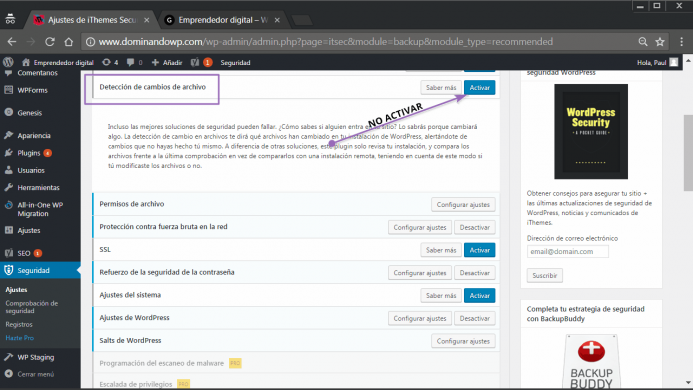Open the Ajustes sidebar menu
Image resolution: width=693 pixels, height=390 pixels.
point(29,230)
